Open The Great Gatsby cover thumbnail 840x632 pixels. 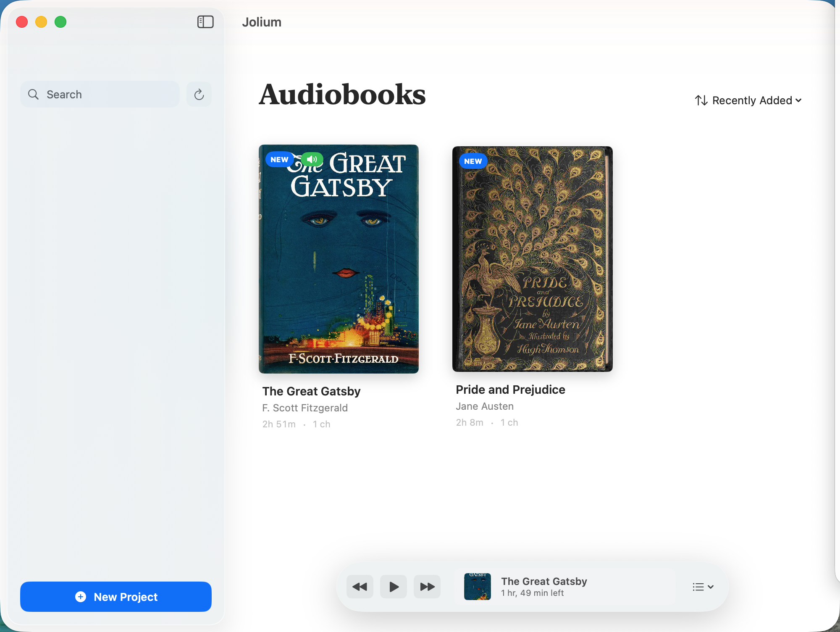pos(339,259)
